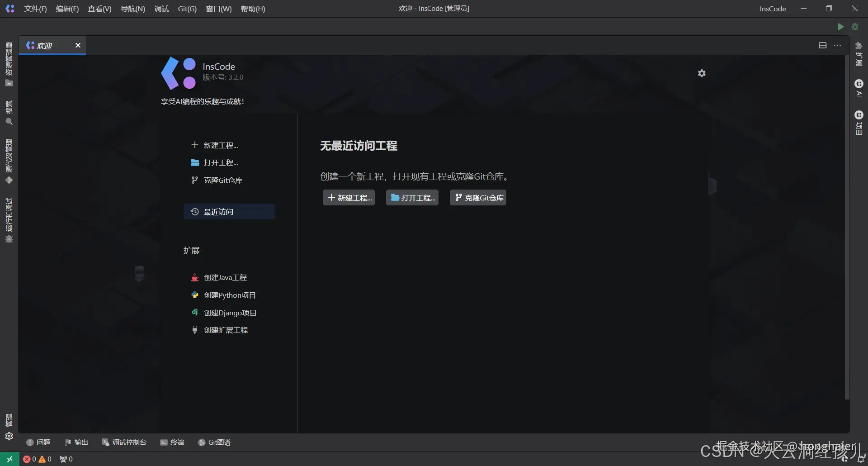Click 创建Django项目 link
This screenshot has width=868, height=466.
pos(224,313)
